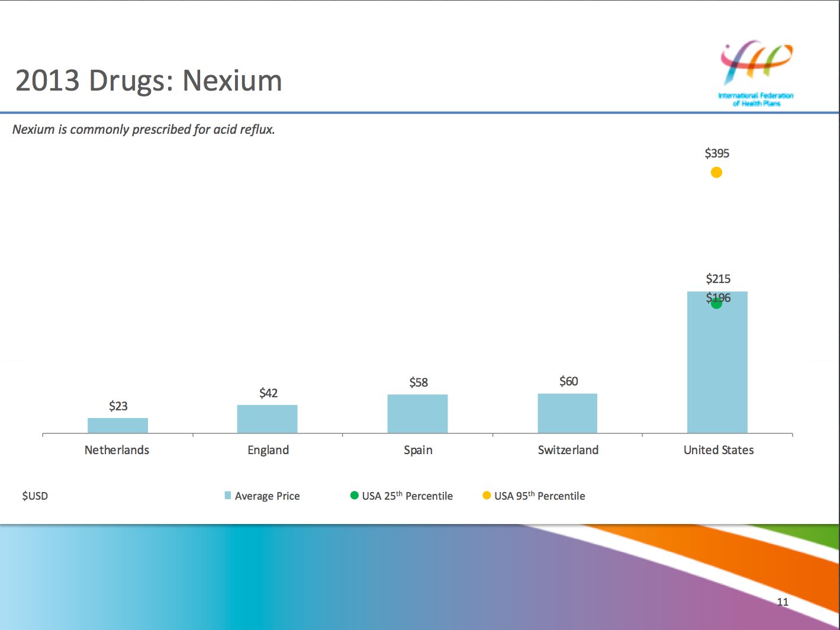840x630 pixels.
Task: Click the Average Price legend swatch
Action: pyautogui.click(x=228, y=496)
